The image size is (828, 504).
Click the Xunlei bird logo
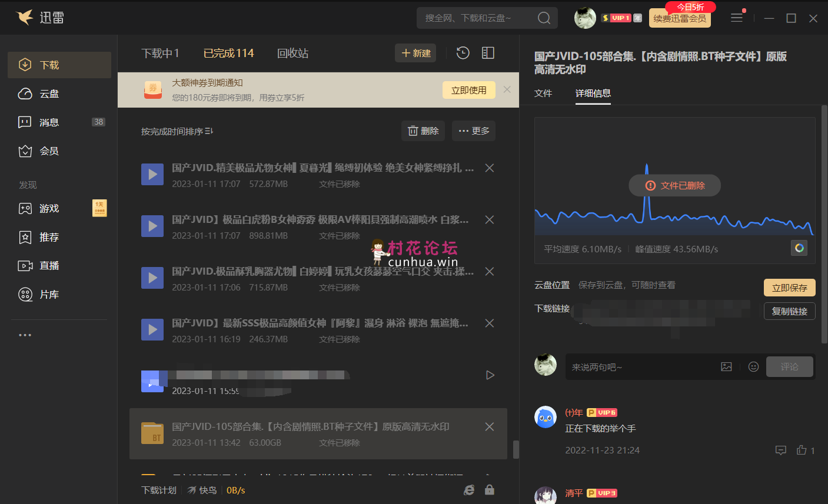(x=25, y=18)
